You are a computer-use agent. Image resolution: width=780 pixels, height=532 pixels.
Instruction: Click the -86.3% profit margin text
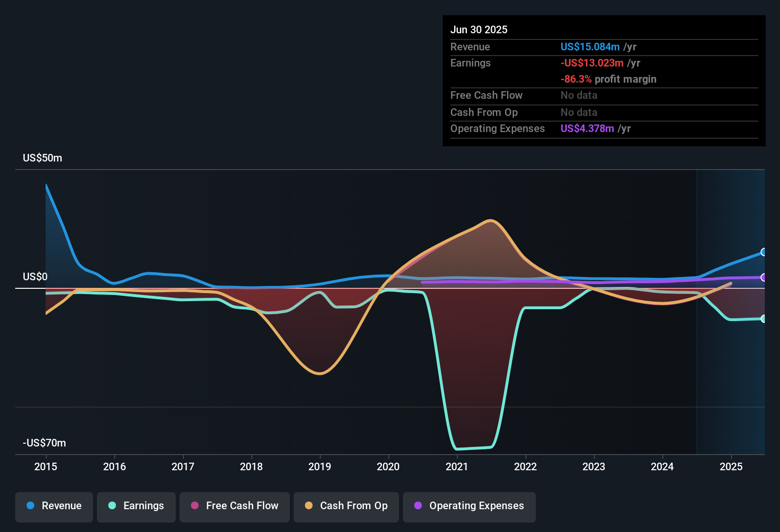click(x=576, y=79)
